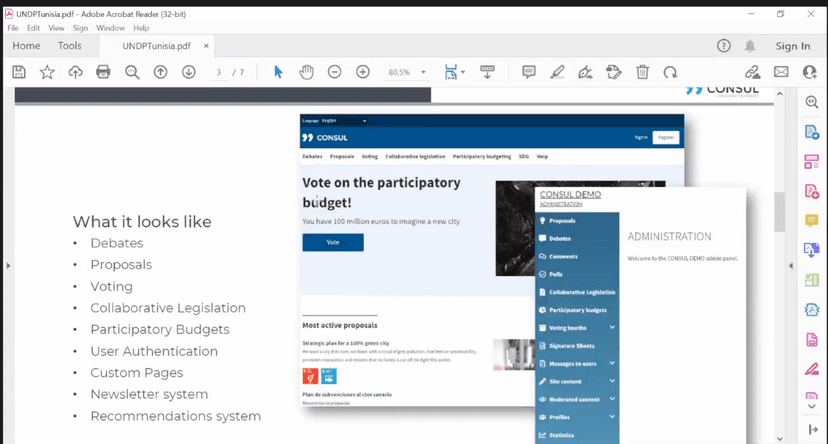
Task: Bookmark the file with the star icon
Action: click(x=47, y=72)
